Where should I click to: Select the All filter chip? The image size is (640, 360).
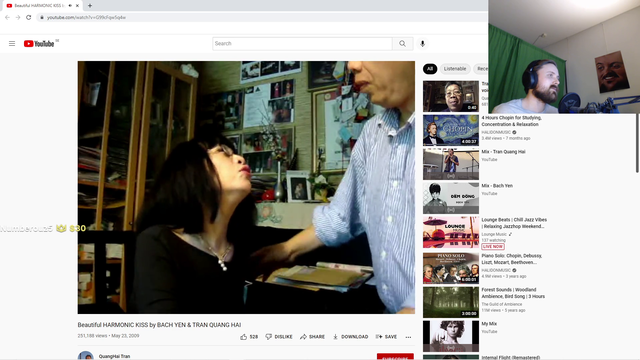pos(430,69)
